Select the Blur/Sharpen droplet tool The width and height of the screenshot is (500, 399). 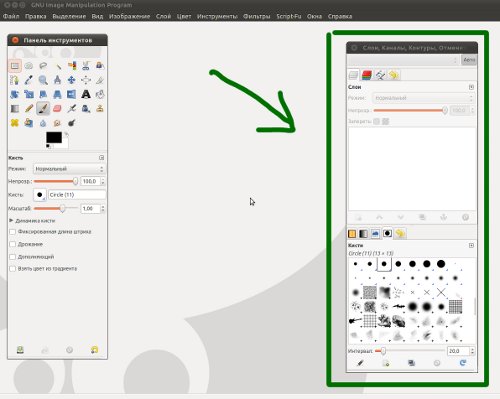43,123
